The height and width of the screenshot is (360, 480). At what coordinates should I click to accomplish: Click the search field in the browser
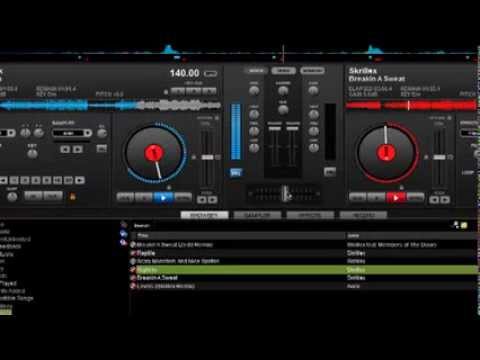point(290,226)
